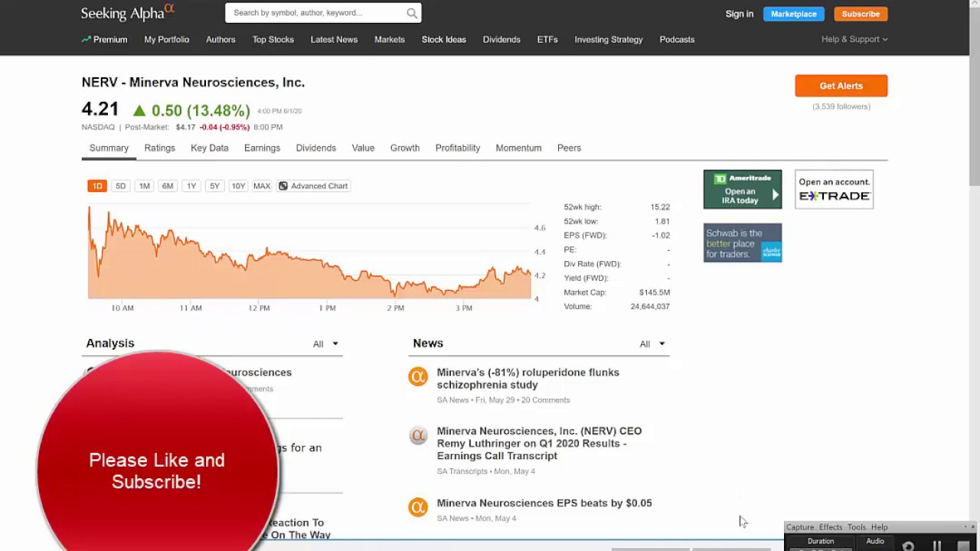Click the intraday price chart area

pyautogui.click(x=309, y=252)
